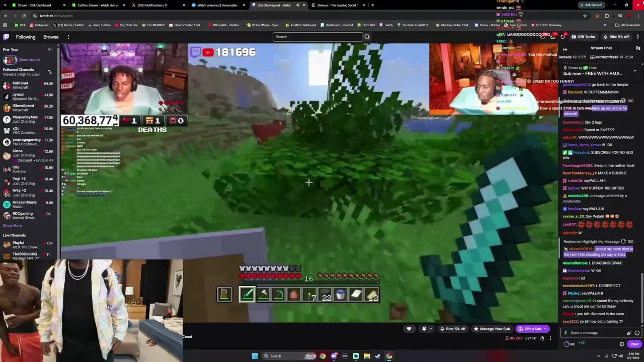644x362 pixels.
Task: Click Ask Gemini in the browser
Action: point(591,5)
